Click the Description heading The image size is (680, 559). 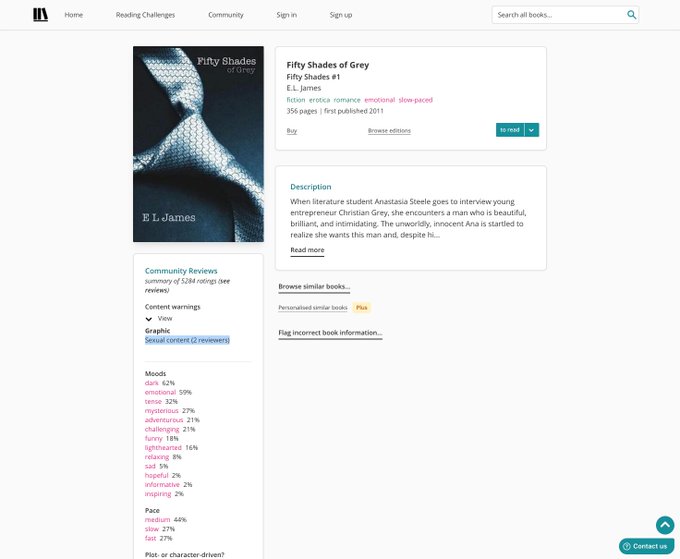pos(311,187)
